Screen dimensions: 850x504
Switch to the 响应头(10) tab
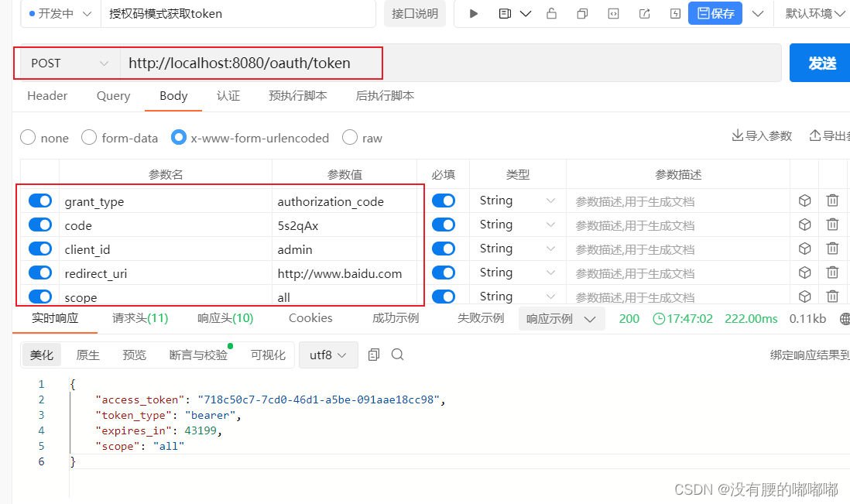[225, 318]
